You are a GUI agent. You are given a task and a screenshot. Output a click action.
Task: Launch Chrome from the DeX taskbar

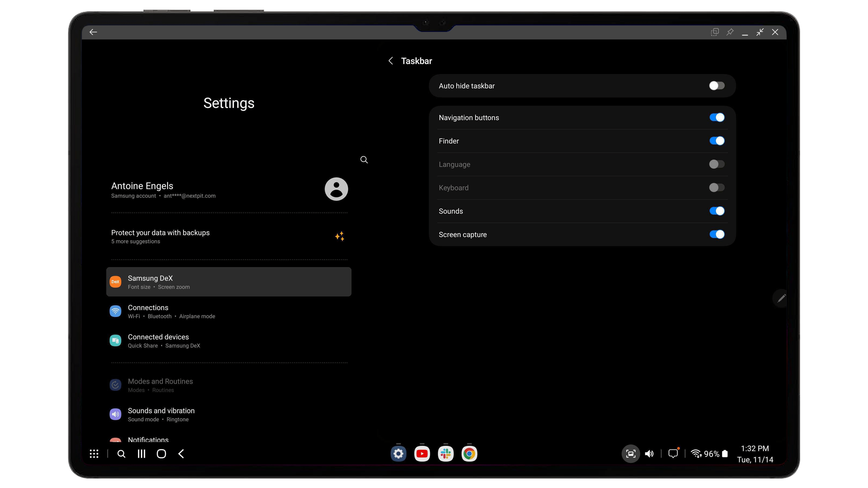(x=469, y=454)
